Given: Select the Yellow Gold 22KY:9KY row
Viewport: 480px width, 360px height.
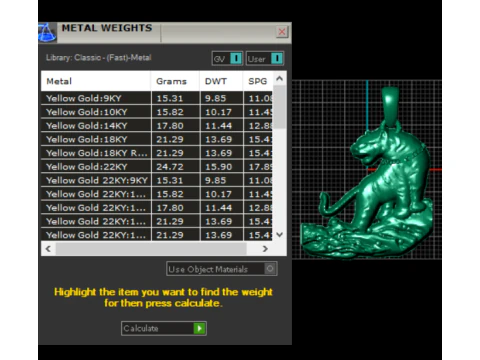Looking at the screenshot, I should [x=157, y=180].
